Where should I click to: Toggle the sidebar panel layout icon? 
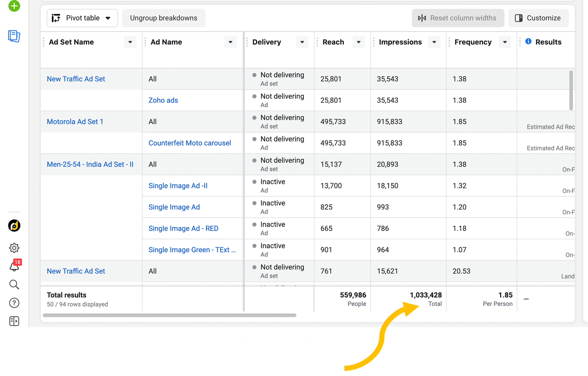(x=14, y=321)
